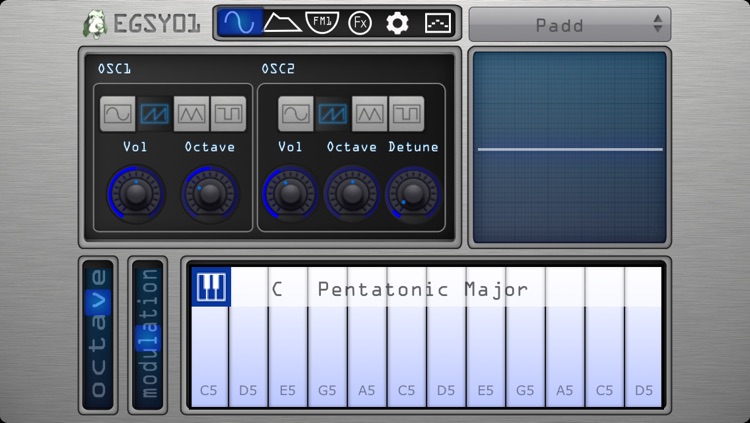Click the OSC1 label text
The width and height of the screenshot is (750, 423).
[114, 69]
